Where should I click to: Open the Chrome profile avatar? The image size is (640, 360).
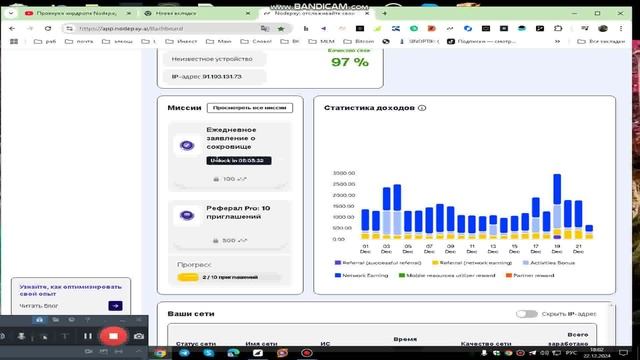point(603,28)
